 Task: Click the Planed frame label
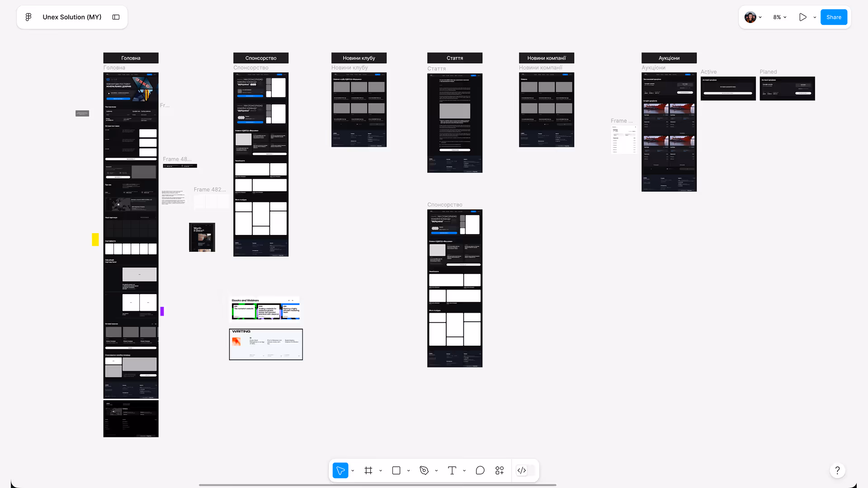[768, 72]
